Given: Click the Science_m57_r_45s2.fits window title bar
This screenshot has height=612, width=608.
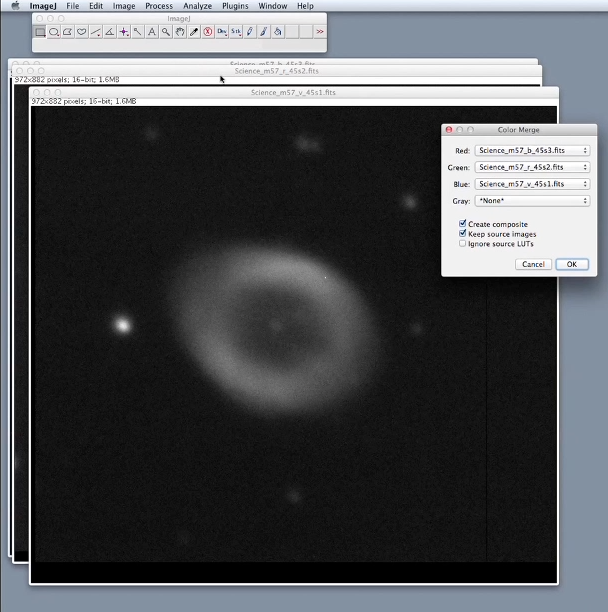Looking at the screenshot, I should (277, 71).
